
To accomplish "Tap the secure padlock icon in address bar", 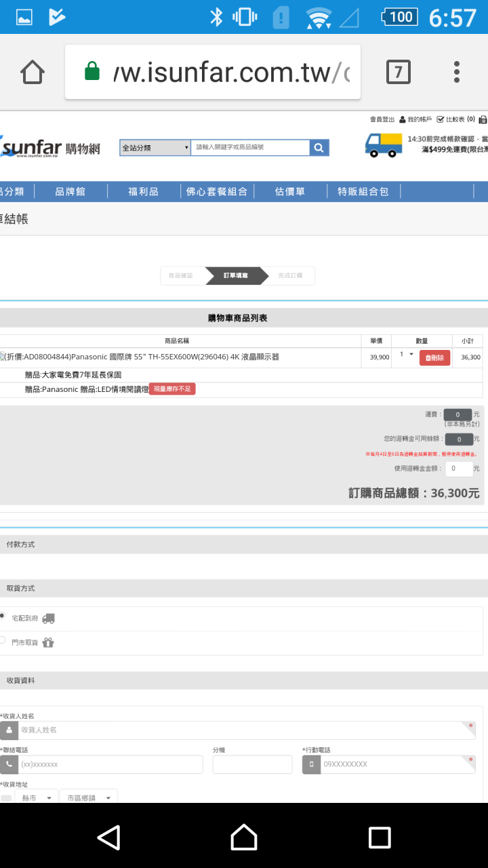I will pyautogui.click(x=92, y=71).
